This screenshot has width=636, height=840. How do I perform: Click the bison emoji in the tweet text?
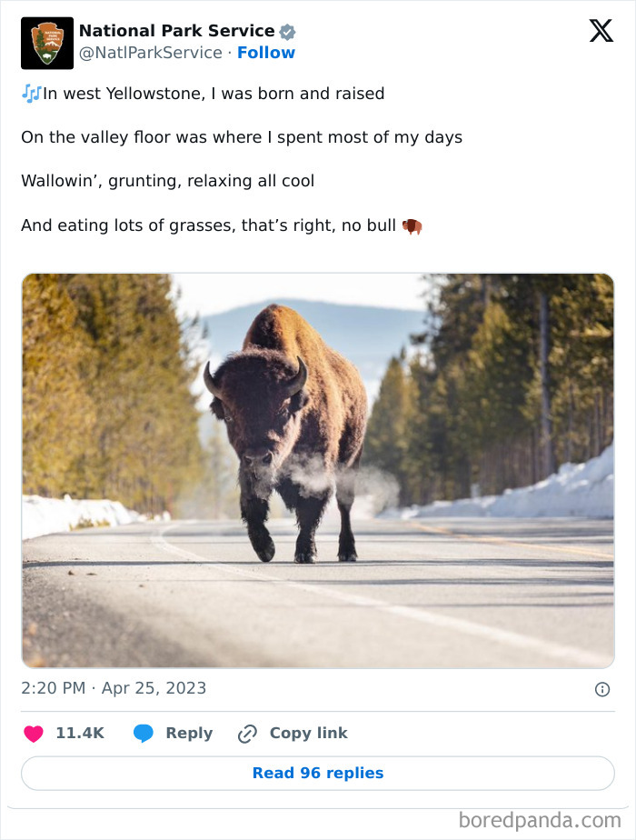(x=411, y=225)
